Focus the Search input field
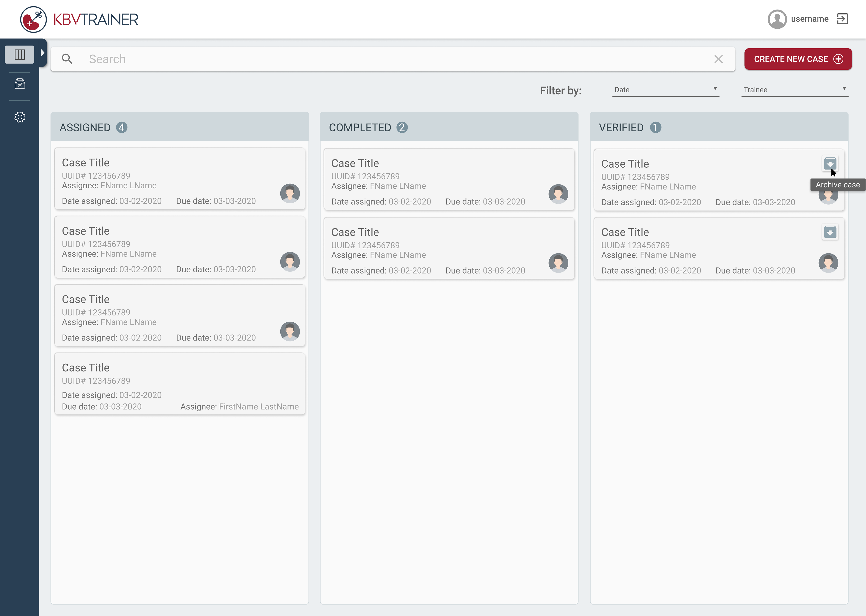Viewport: 866px width, 616px height. point(393,59)
